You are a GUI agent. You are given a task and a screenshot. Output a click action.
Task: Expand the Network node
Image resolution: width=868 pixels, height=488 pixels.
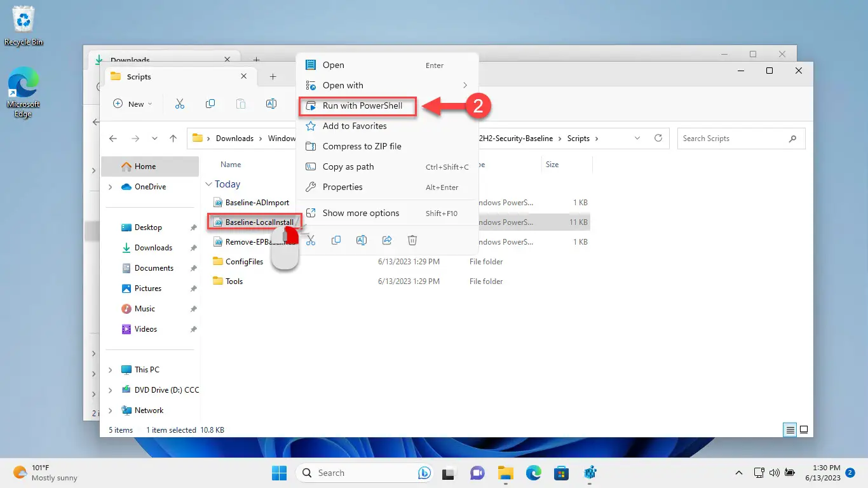(x=111, y=410)
